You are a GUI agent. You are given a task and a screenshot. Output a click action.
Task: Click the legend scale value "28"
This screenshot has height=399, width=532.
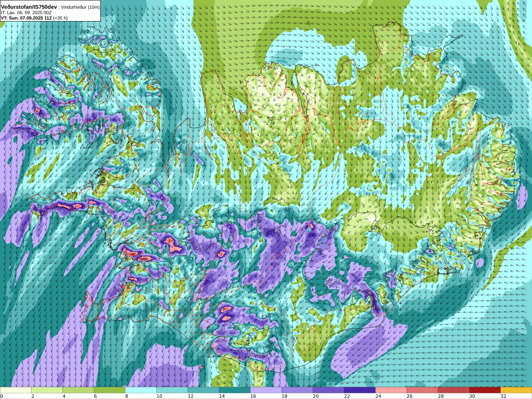coord(441,396)
